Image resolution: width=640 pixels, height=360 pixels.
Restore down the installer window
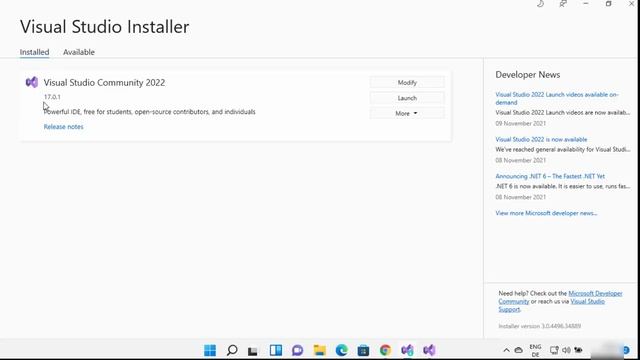coord(608,4)
